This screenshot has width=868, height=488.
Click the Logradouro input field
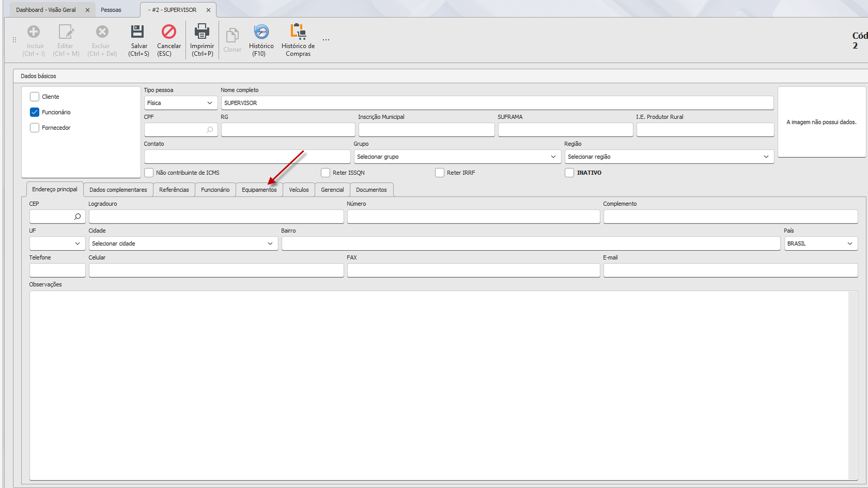[x=216, y=217]
